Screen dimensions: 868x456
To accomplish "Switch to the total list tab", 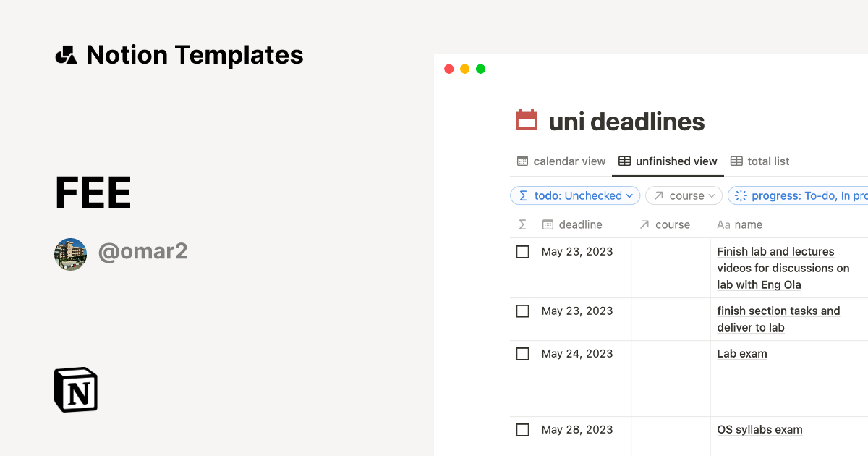I will point(767,161).
